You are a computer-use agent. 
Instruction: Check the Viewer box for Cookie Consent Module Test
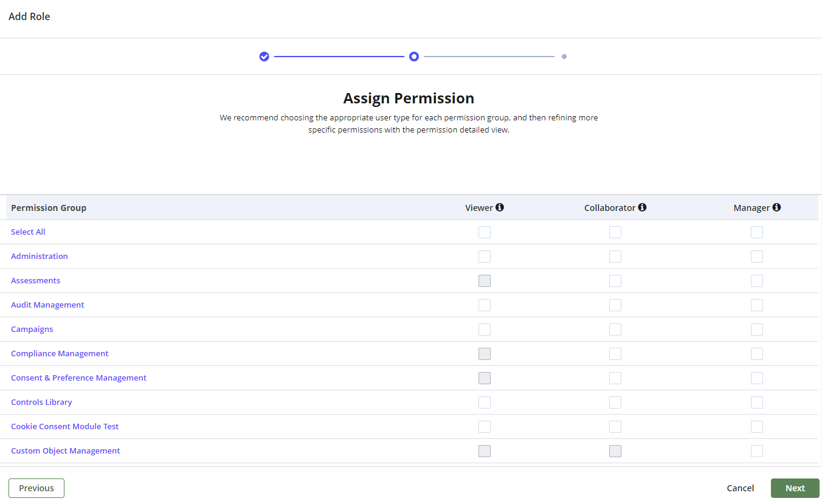tap(484, 426)
